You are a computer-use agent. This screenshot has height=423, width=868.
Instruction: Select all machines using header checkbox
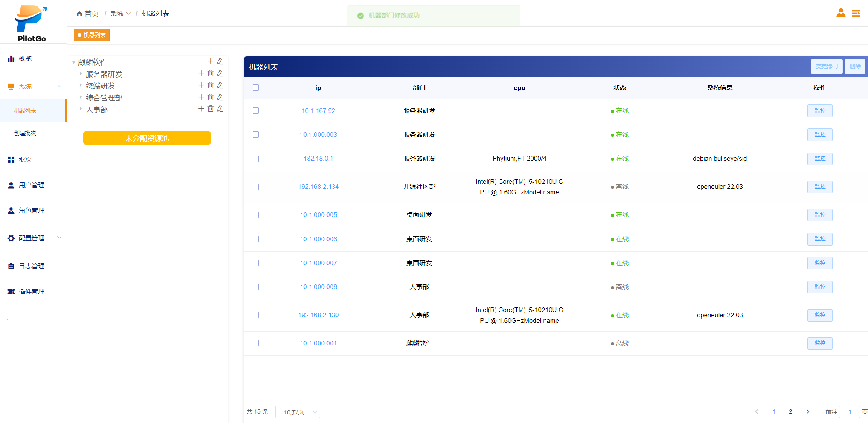tap(256, 88)
